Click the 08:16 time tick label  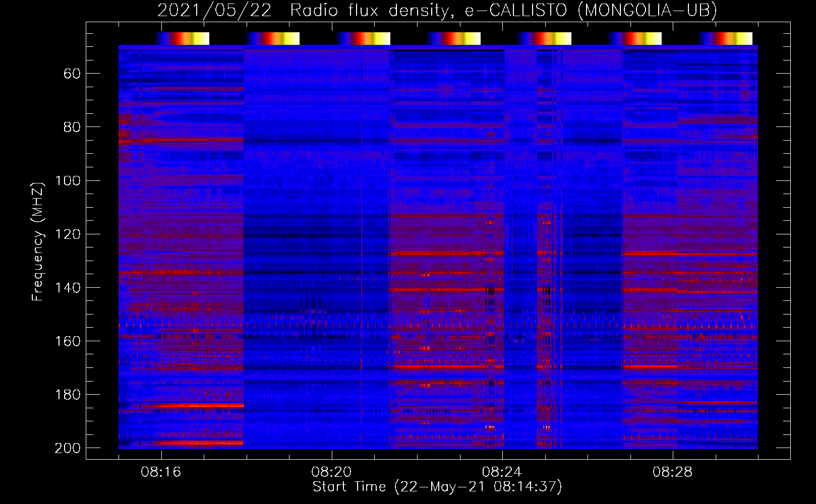click(161, 472)
